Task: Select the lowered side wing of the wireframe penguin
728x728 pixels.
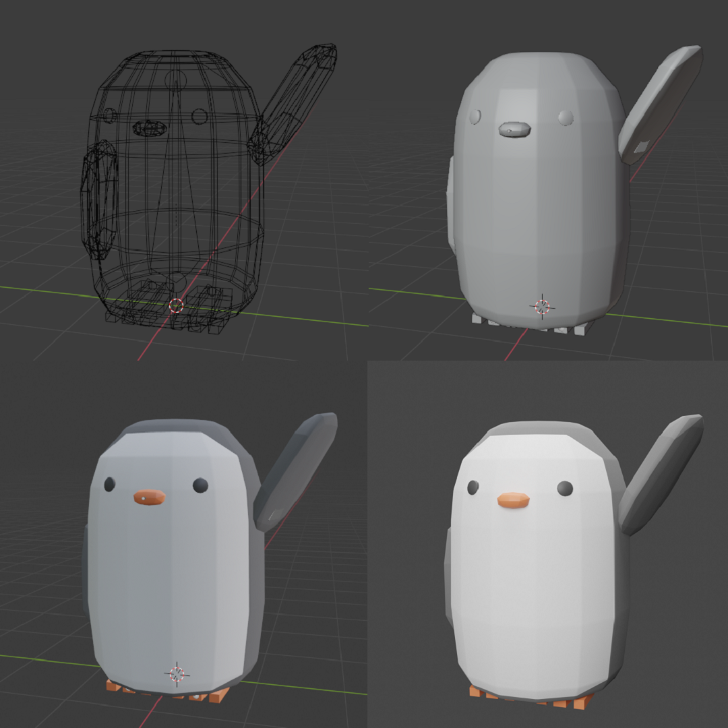Action: coord(98,199)
